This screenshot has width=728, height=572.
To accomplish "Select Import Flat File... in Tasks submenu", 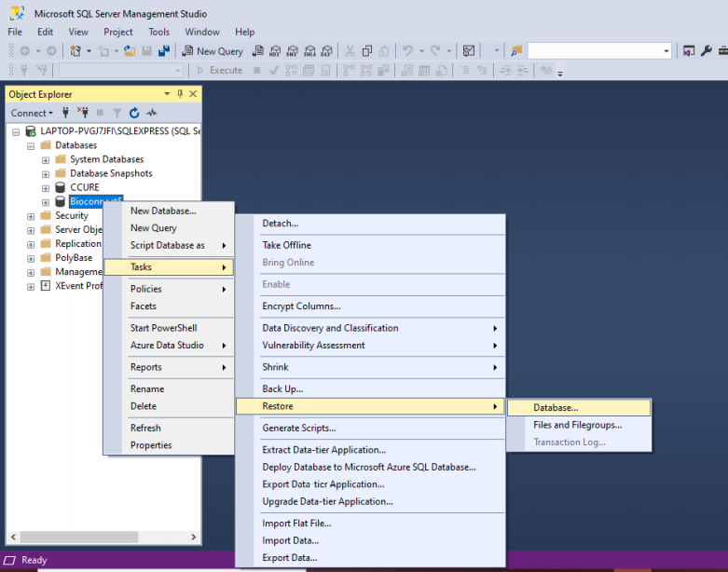I will 370,523.
